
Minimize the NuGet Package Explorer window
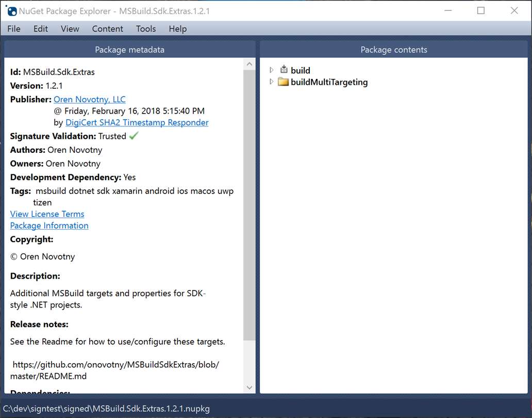coord(448,10)
